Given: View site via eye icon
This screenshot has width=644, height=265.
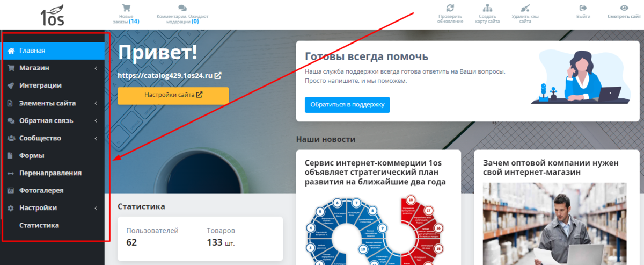Looking at the screenshot, I should coord(624,8).
